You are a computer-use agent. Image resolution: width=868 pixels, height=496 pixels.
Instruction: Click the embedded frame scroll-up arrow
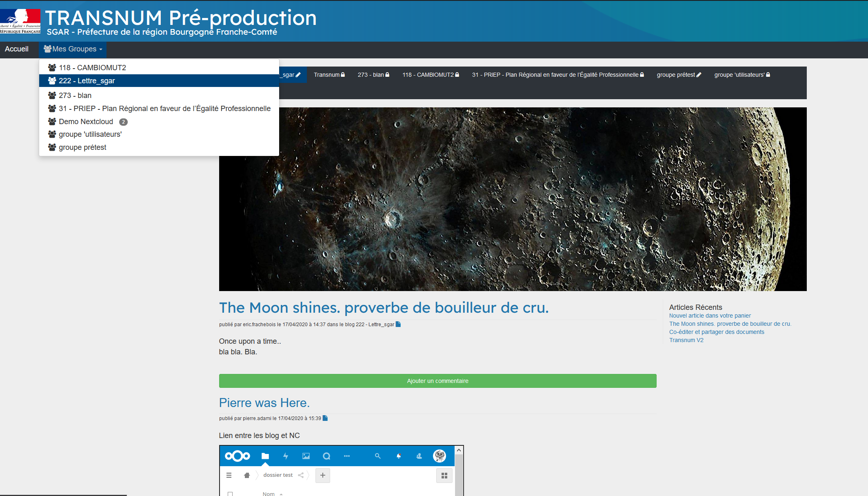pyautogui.click(x=459, y=450)
